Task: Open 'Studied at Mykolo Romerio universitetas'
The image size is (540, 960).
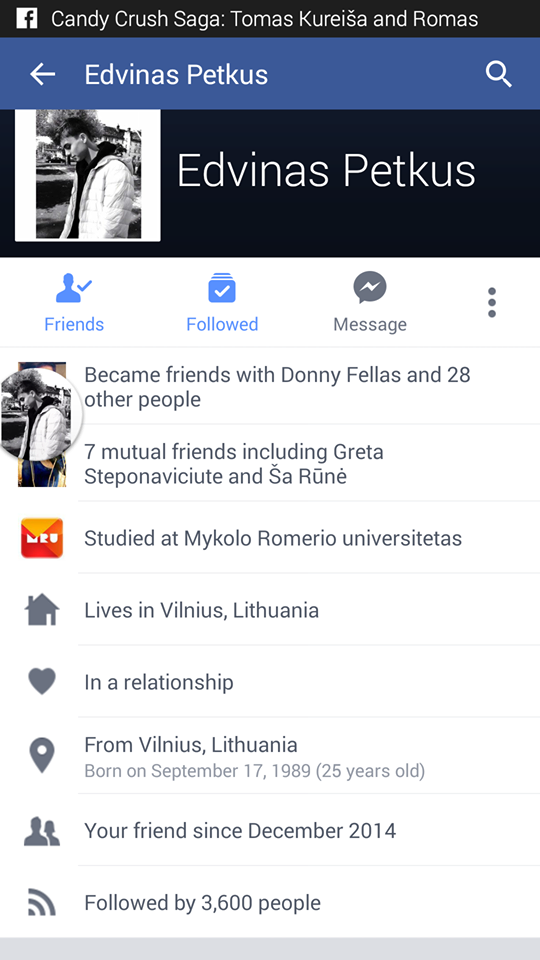Action: [270, 538]
